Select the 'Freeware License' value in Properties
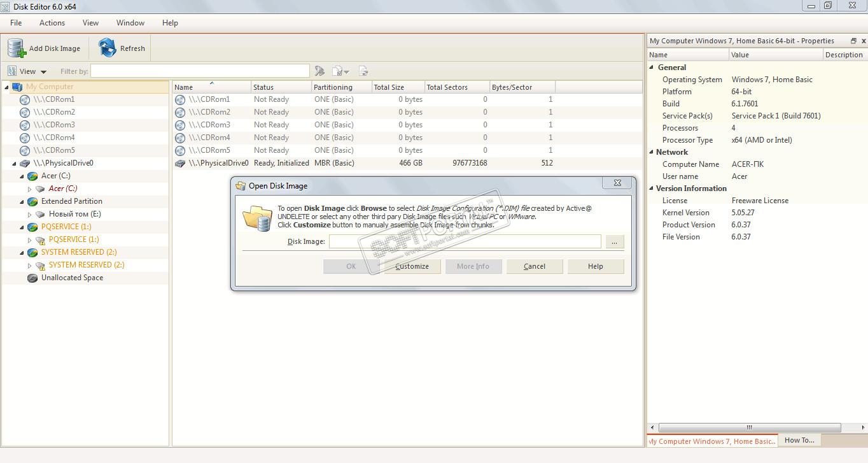 (x=760, y=201)
